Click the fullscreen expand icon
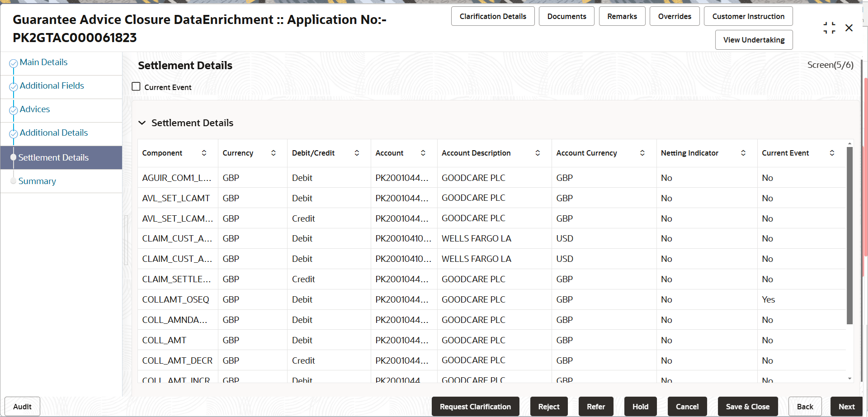The height and width of the screenshot is (417, 868). (830, 28)
